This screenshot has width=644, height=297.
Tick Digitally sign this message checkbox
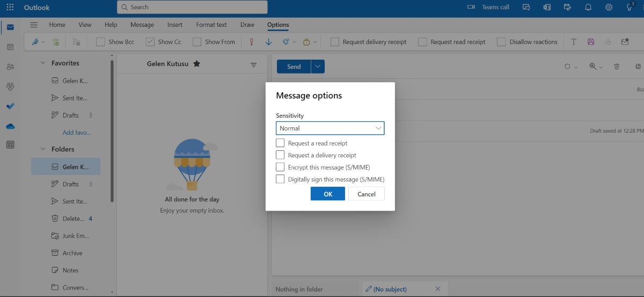point(280,179)
